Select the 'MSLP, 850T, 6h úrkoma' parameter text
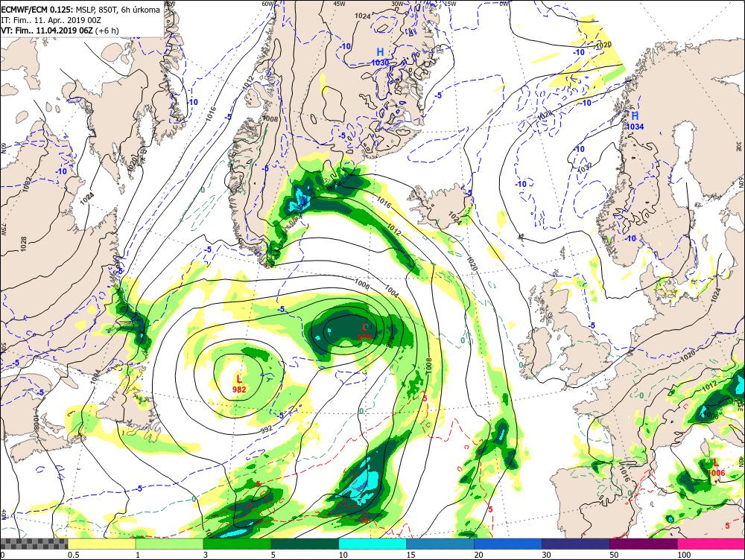Image resolution: width=745 pixels, height=560 pixels. tap(118, 9)
